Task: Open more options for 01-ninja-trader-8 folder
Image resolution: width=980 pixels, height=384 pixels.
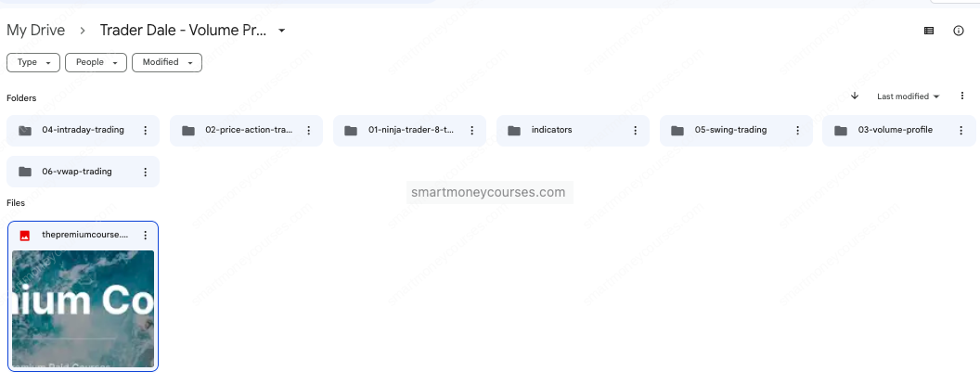Action: pyautogui.click(x=471, y=131)
